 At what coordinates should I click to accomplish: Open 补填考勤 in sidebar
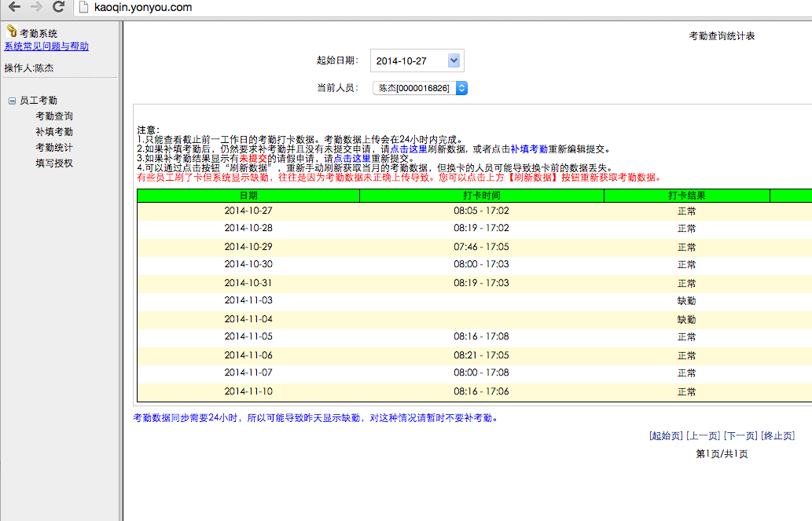tap(54, 131)
